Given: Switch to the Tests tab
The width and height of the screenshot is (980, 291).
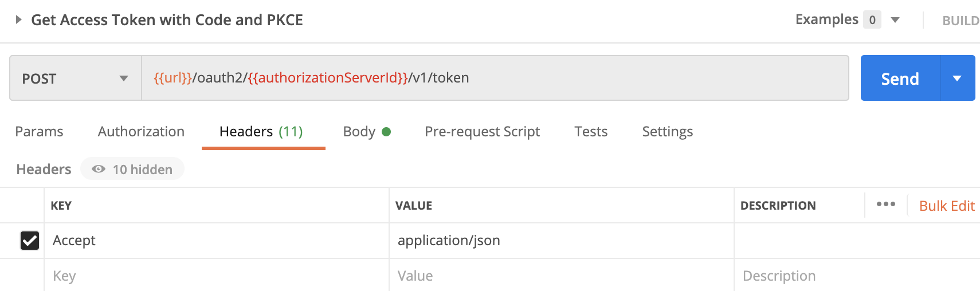Looking at the screenshot, I should (591, 132).
